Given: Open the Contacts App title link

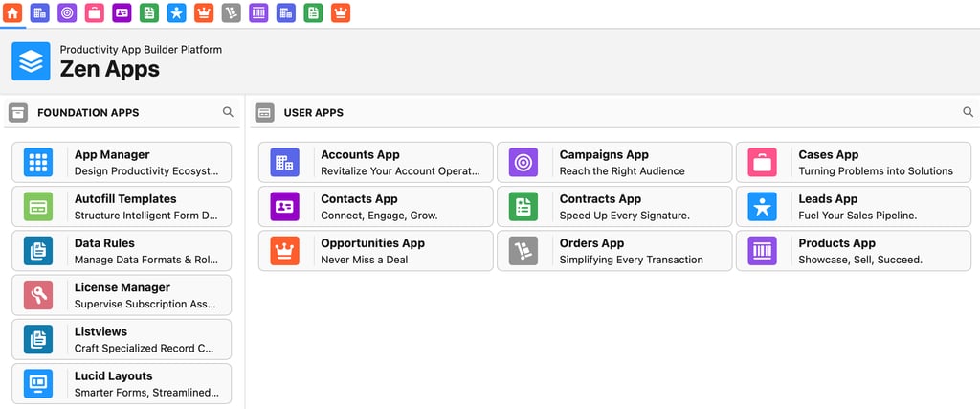Looking at the screenshot, I should click(359, 199).
